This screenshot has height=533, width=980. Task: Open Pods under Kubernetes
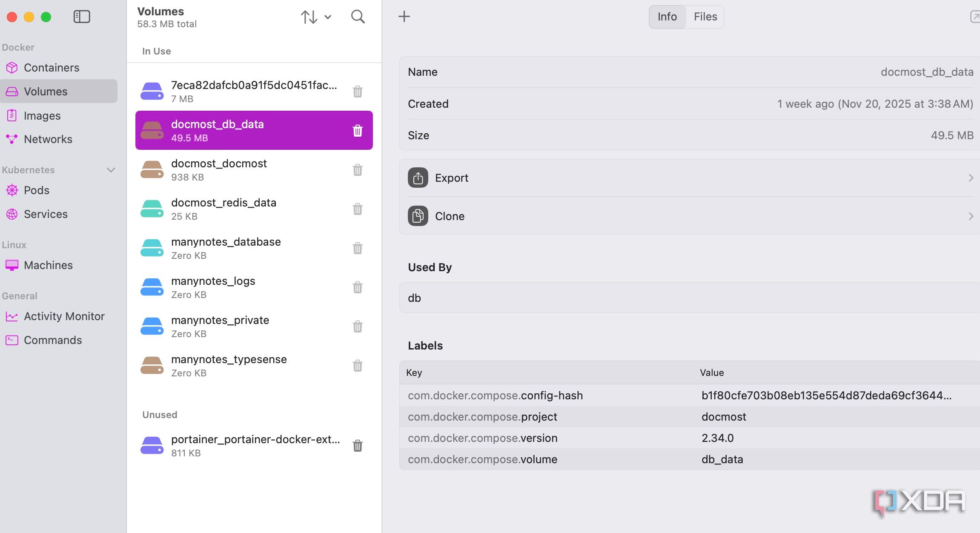[59, 190]
